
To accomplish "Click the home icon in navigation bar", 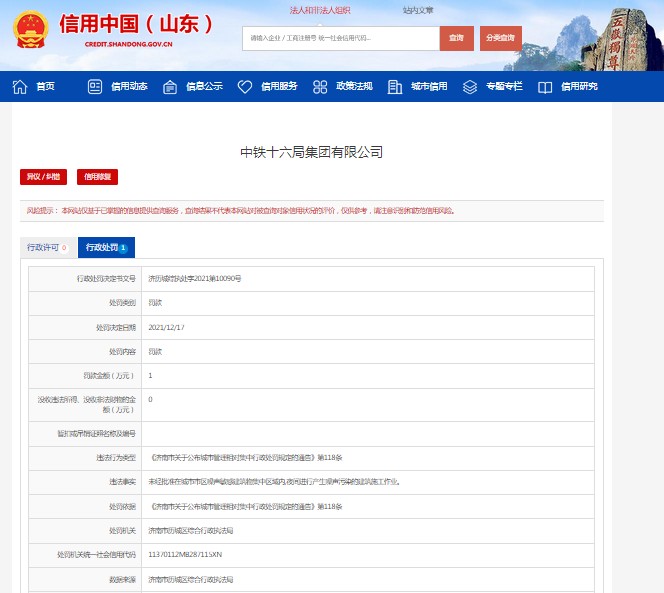I will point(20,86).
